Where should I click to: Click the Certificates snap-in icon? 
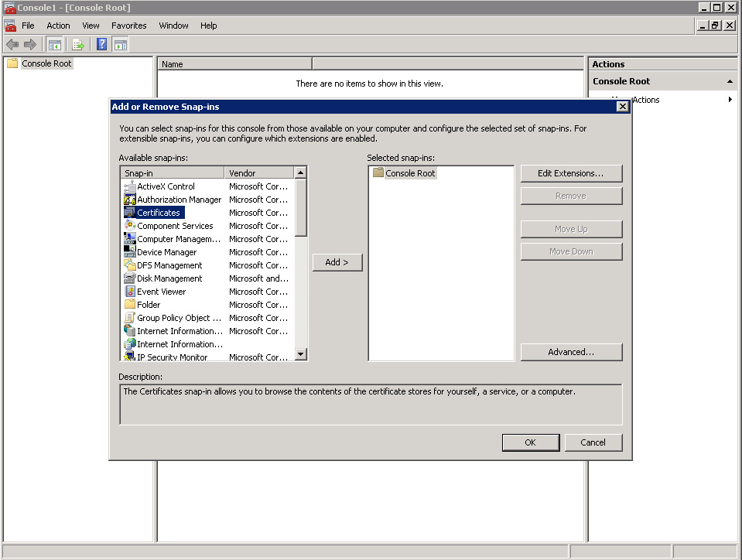tap(130, 213)
